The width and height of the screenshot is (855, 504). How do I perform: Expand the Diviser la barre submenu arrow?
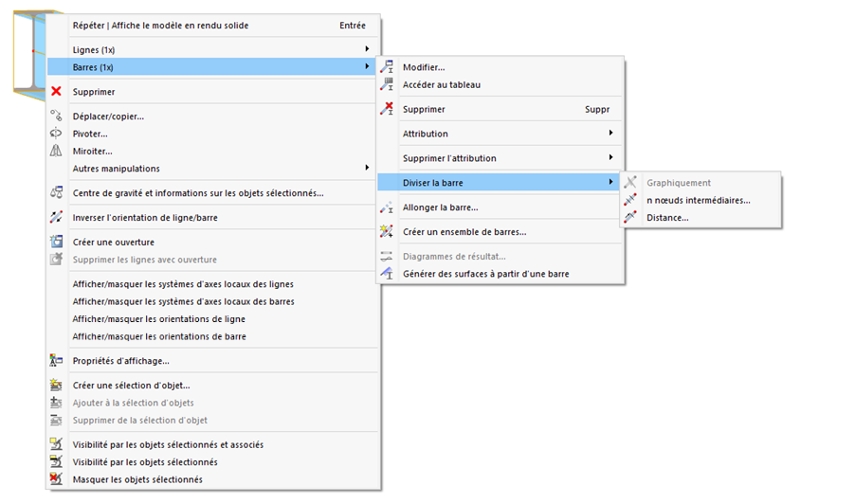coord(611,182)
